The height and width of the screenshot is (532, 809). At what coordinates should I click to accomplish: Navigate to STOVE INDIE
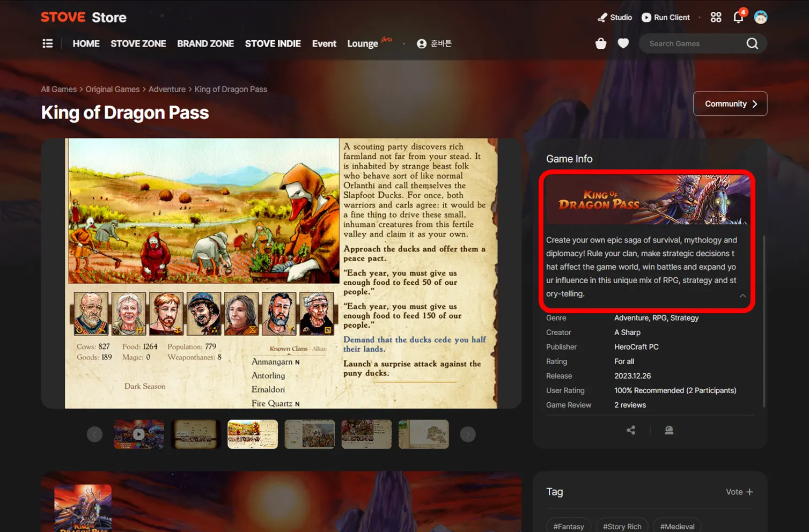pos(273,43)
